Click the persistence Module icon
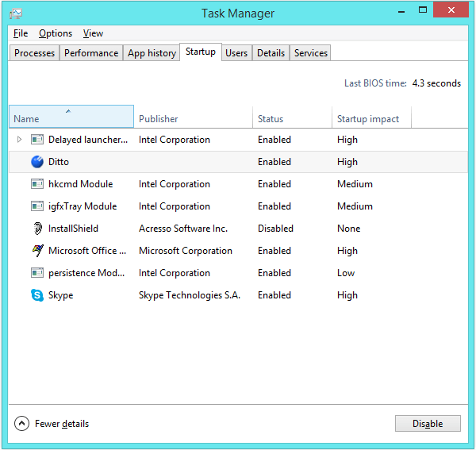 tap(37, 273)
